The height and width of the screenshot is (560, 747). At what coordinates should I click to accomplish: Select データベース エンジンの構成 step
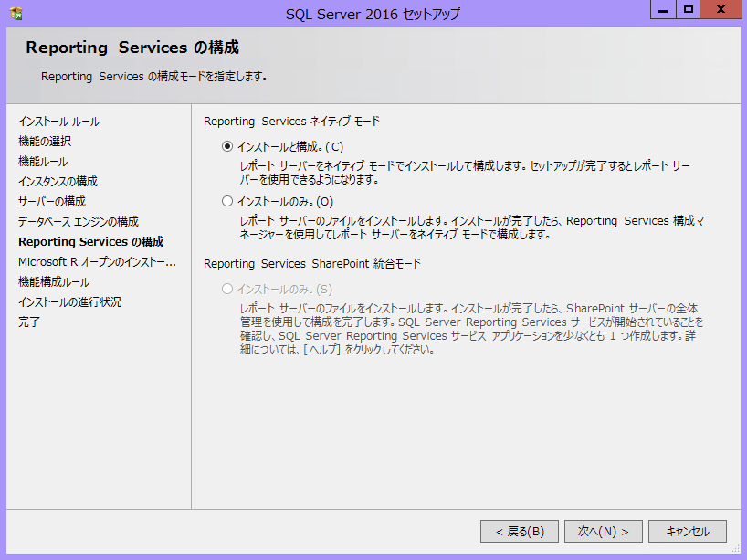79,222
